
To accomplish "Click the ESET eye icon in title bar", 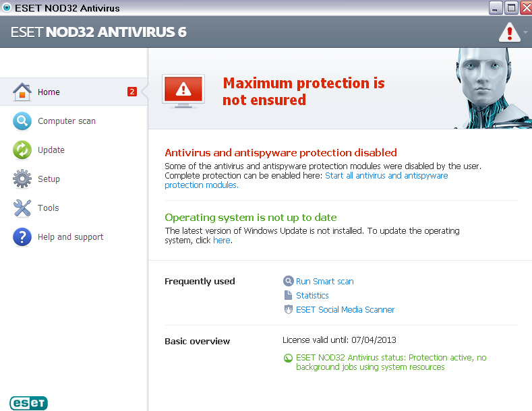I will tap(7, 7).
